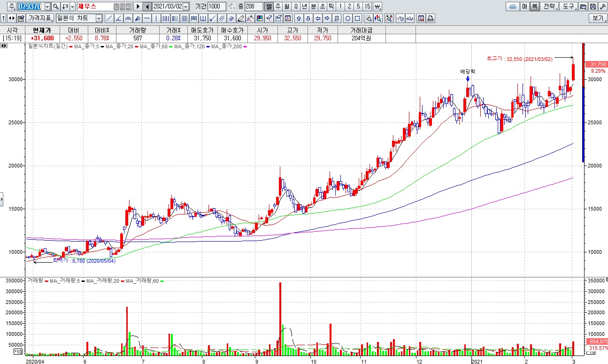Click the left side panel expander arrow
Image resolution: width=608 pixels, height=364 pixels.
tap(1, 199)
